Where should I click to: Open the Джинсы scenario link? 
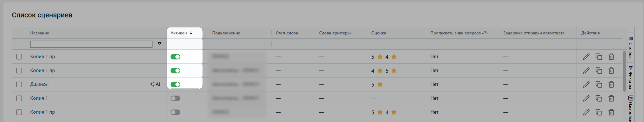pos(39,84)
